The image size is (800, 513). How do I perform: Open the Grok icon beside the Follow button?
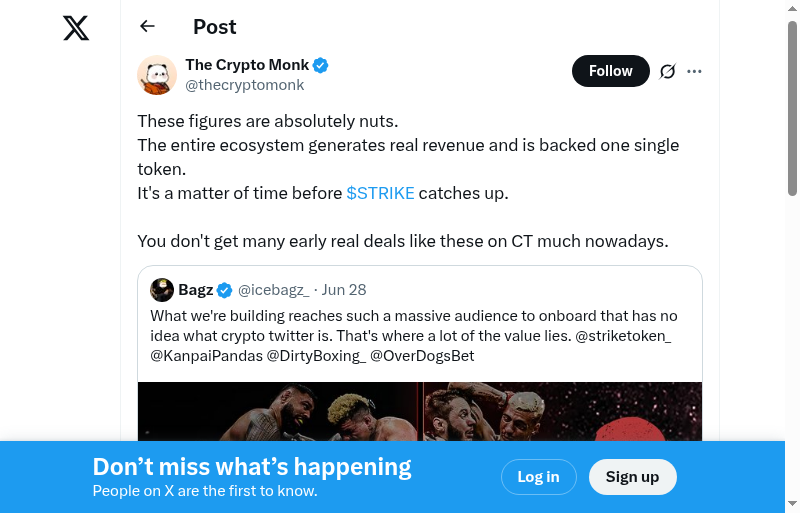click(x=668, y=71)
